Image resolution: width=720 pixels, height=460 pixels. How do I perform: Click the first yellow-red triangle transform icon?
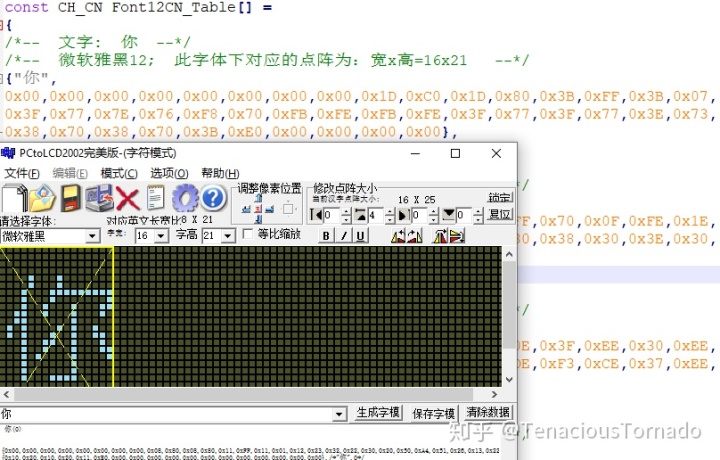pyautogui.click(x=398, y=236)
